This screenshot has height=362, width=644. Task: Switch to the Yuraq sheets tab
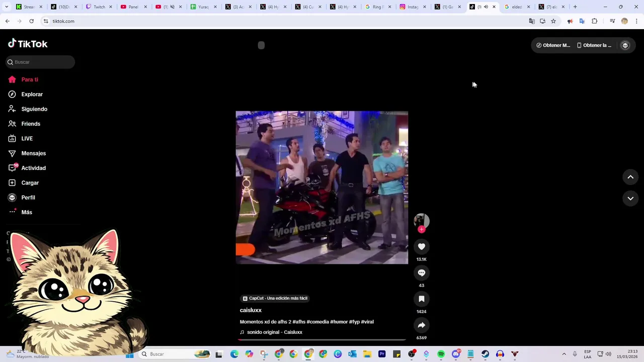tap(203, 7)
